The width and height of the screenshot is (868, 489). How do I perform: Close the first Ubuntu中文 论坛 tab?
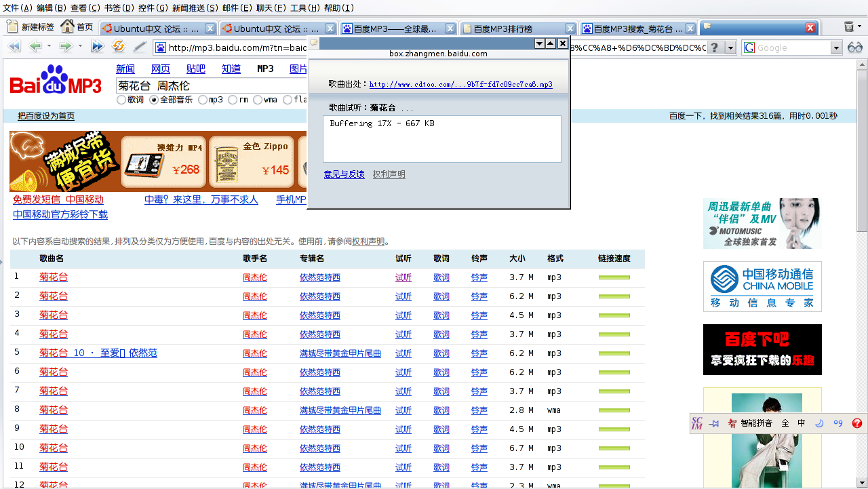click(210, 28)
